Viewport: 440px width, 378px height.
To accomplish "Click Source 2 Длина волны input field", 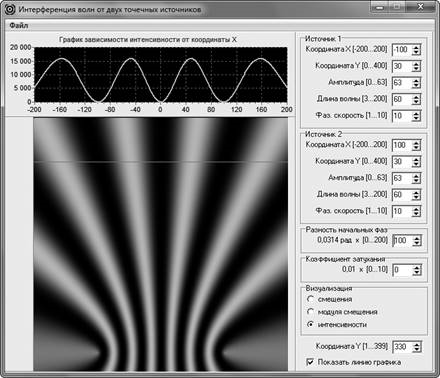I will coord(402,195).
